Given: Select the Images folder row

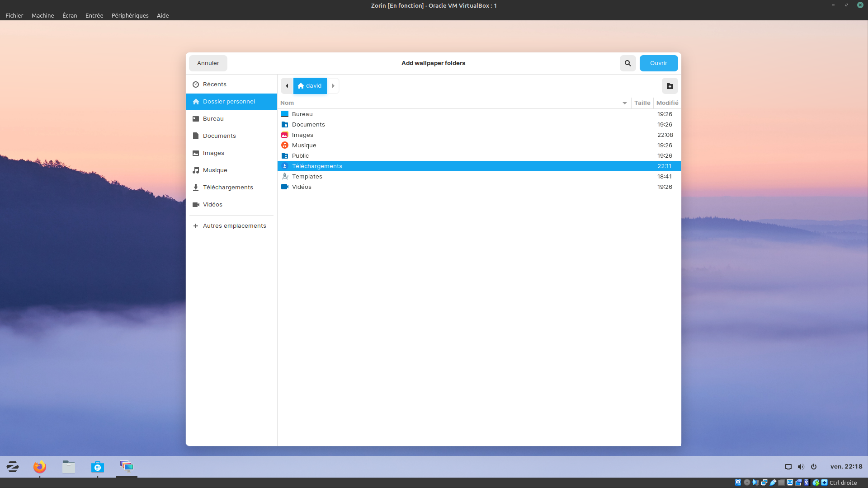Looking at the screenshot, I should pyautogui.click(x=302, y=135).
